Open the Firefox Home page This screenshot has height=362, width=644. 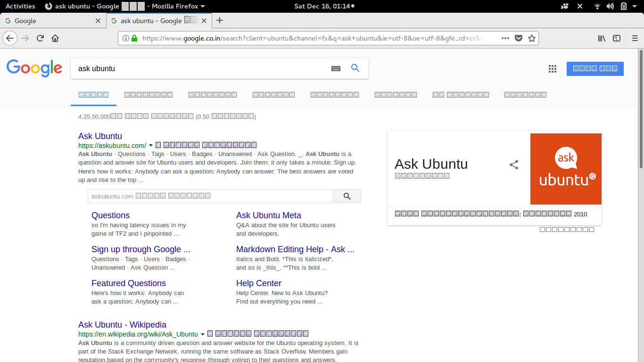tap(55, 38)
